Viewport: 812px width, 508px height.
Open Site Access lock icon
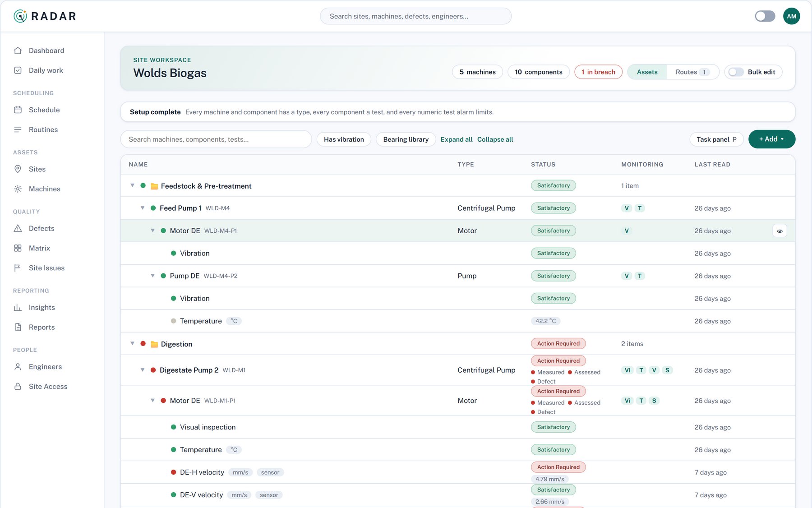click(x=18, y=387)
